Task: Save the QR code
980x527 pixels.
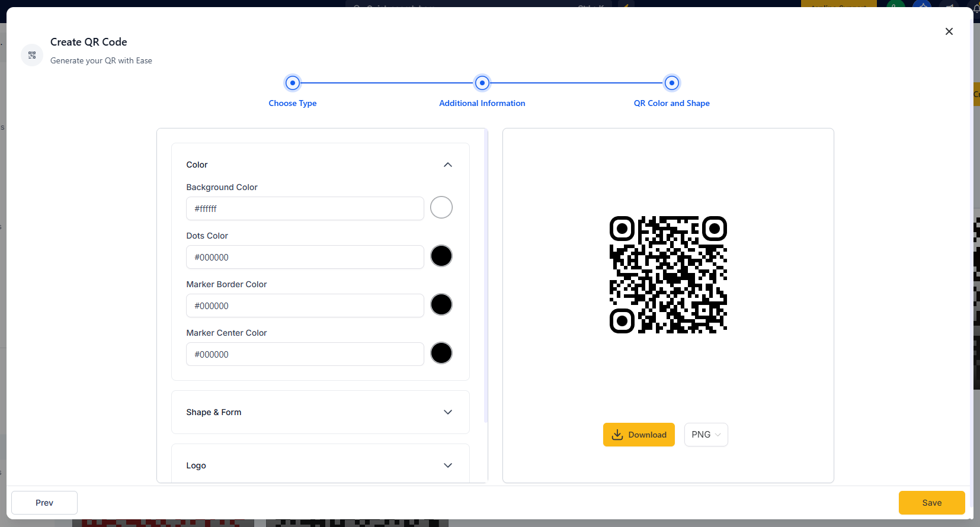Action: point(931,503)
